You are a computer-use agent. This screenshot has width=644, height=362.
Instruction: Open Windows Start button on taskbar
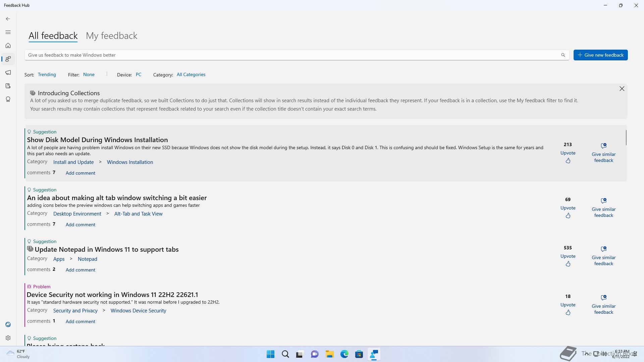coord(270,354)
